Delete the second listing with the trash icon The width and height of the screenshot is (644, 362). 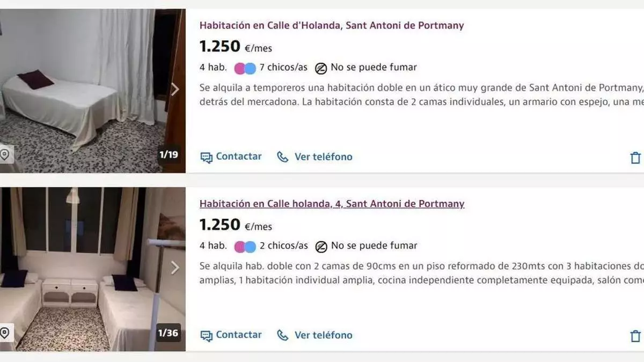pos(635,336)
